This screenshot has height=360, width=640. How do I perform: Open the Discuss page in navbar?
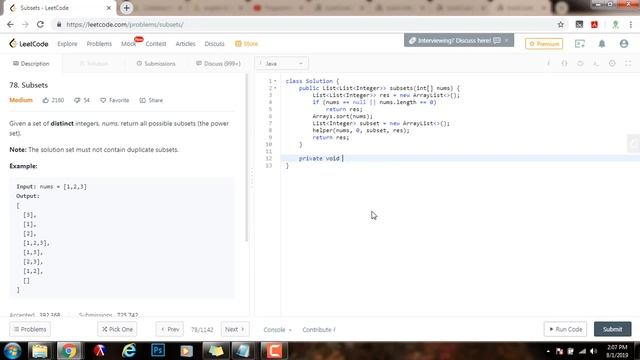(214, 44)
